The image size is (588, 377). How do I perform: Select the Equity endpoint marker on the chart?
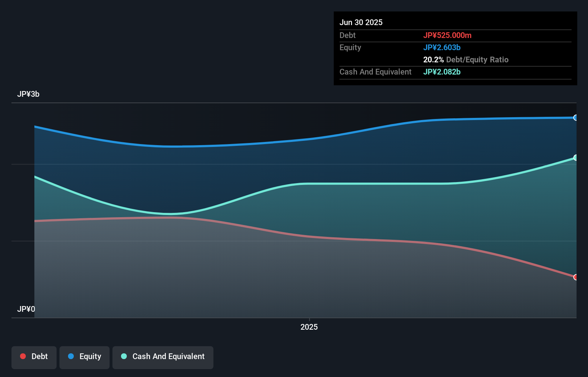point(575,118)
